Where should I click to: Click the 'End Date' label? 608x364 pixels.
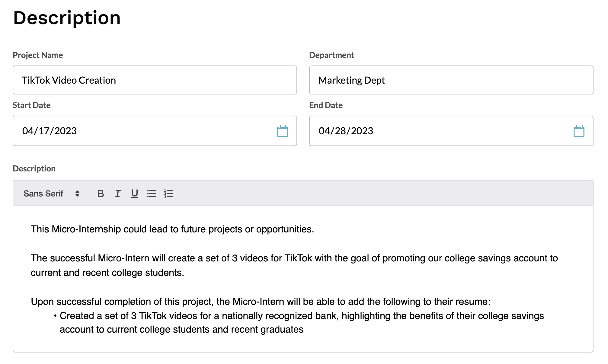[326, 105]
